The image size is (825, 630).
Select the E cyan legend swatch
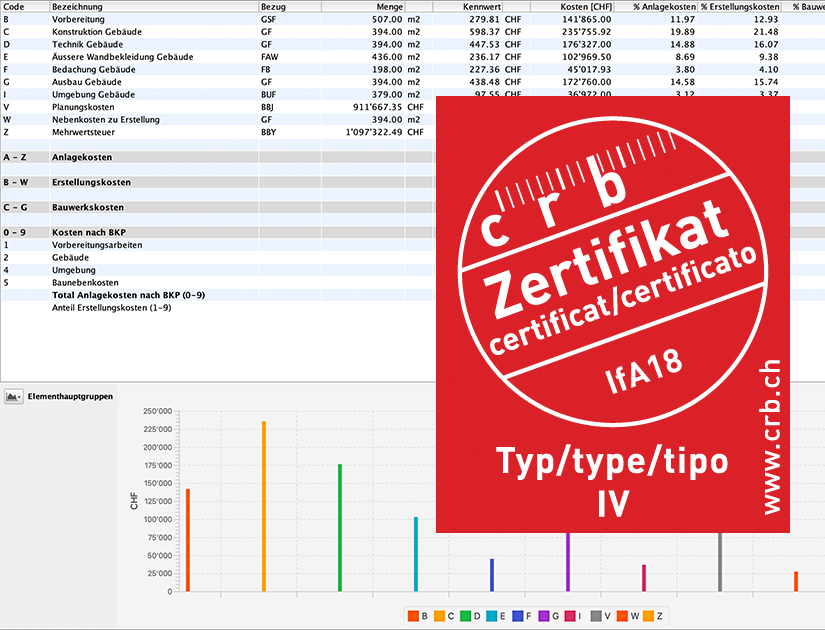click(491, 616)
